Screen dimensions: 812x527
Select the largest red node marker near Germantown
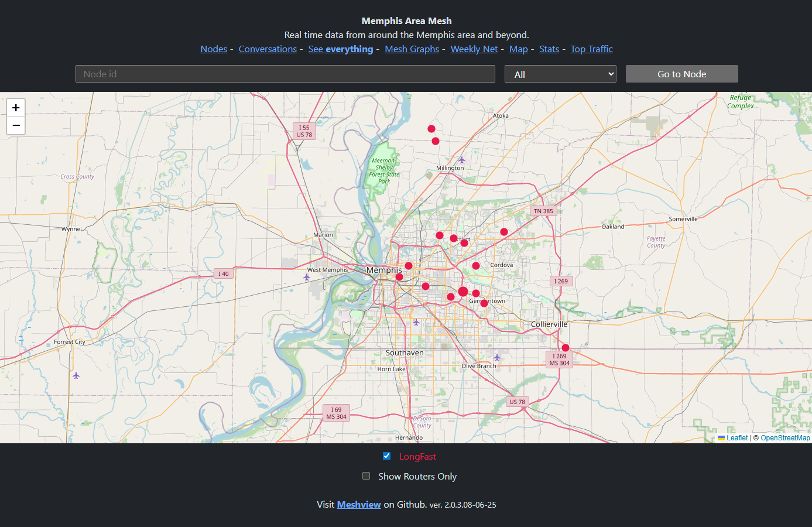point(463,292)
